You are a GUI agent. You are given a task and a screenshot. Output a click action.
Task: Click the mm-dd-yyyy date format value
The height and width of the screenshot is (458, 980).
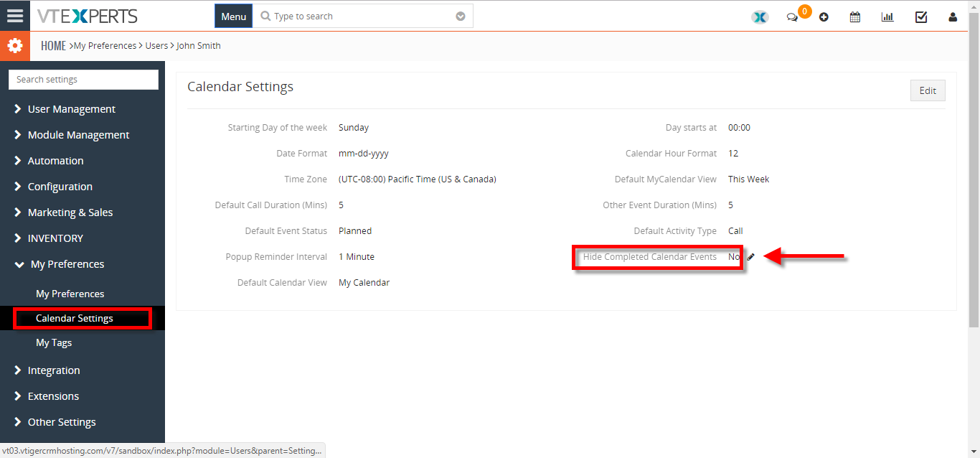(364, 154)
